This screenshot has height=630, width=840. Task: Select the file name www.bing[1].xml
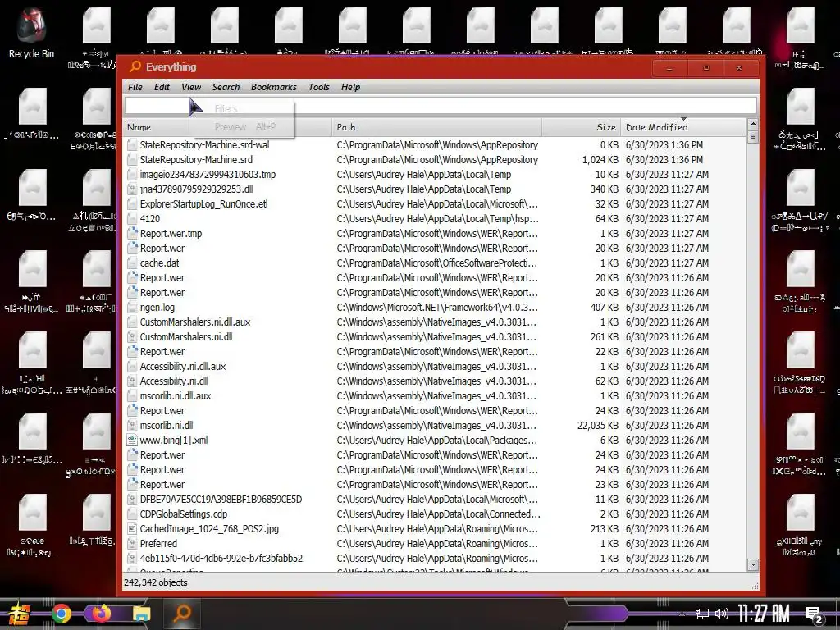pos(174,440)
